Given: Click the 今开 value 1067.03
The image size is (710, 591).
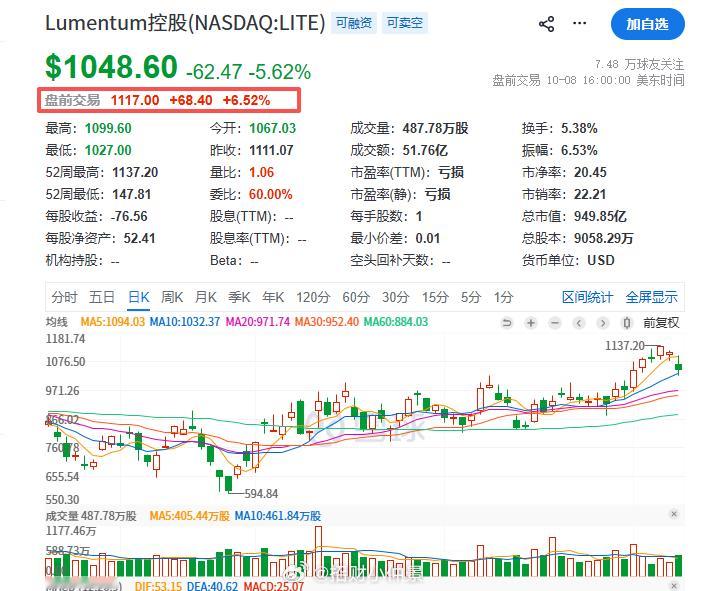Looking at the screenshot, I should [x=273, y=128].
